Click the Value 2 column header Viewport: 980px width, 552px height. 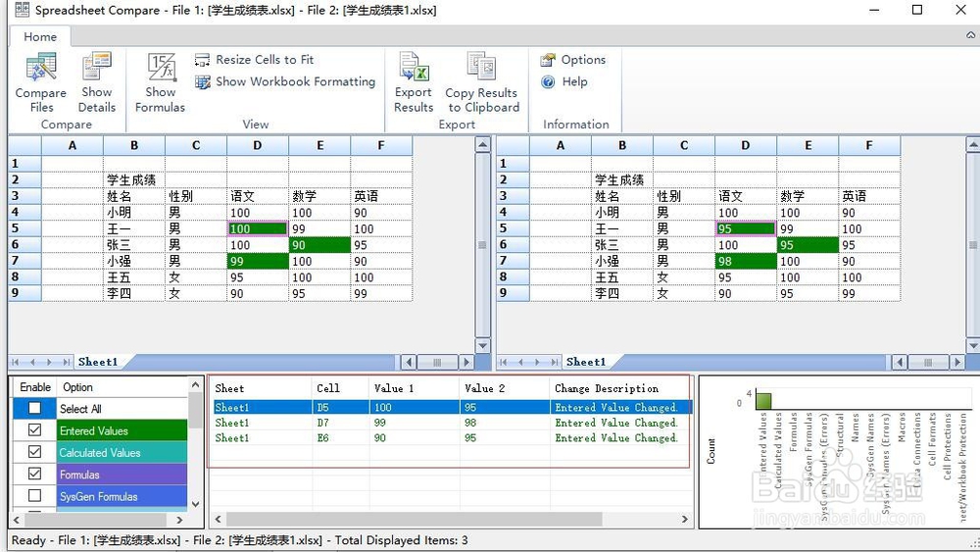[505, 388]
